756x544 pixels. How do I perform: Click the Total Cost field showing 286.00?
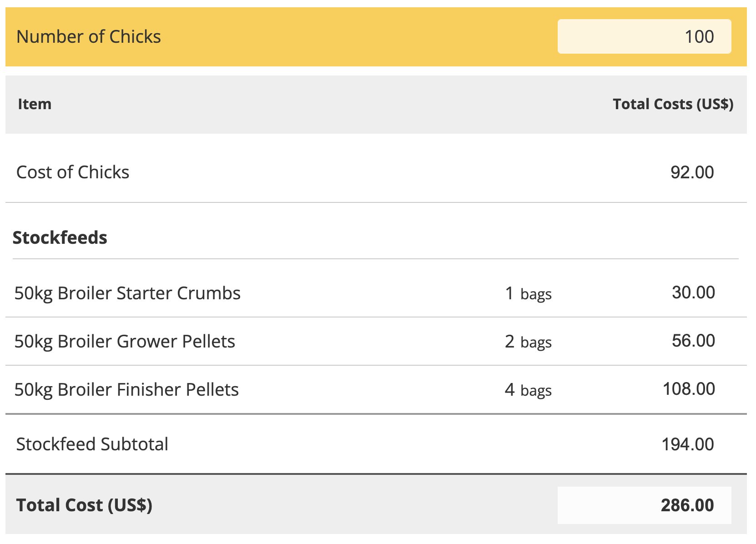pyautogui.click(x=644, y=505)
